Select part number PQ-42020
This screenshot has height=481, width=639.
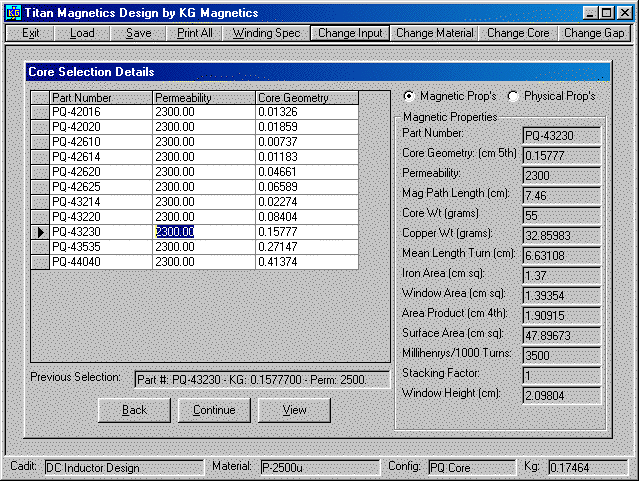101,127
